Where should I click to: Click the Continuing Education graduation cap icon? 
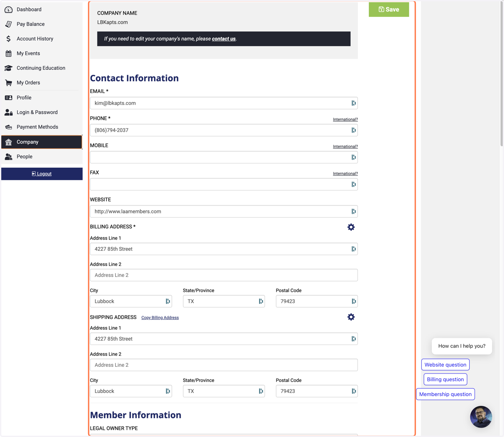click(x=8, y=68)
